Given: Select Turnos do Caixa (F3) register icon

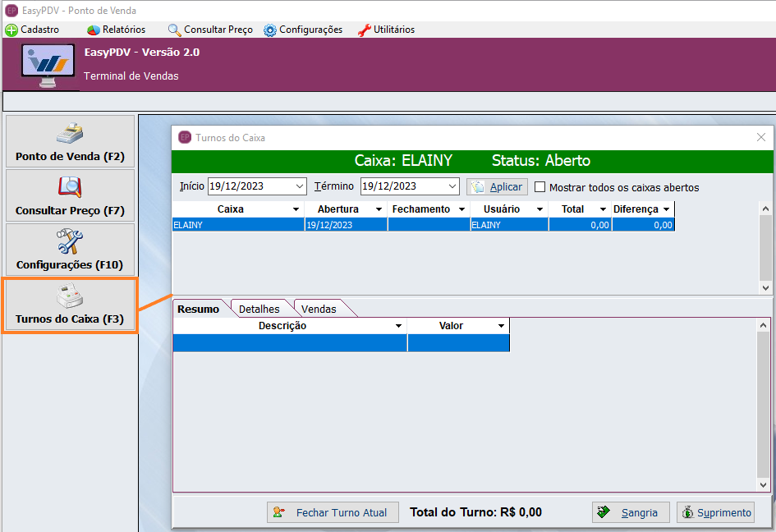Looking at the screenshot, I should pos(70,296).
